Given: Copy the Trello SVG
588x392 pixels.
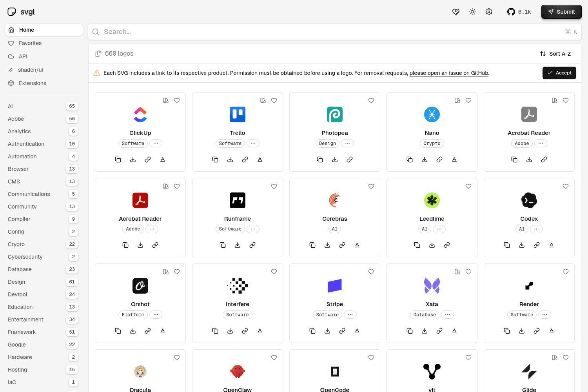Looking at the screenshot, I should point(215,160).
